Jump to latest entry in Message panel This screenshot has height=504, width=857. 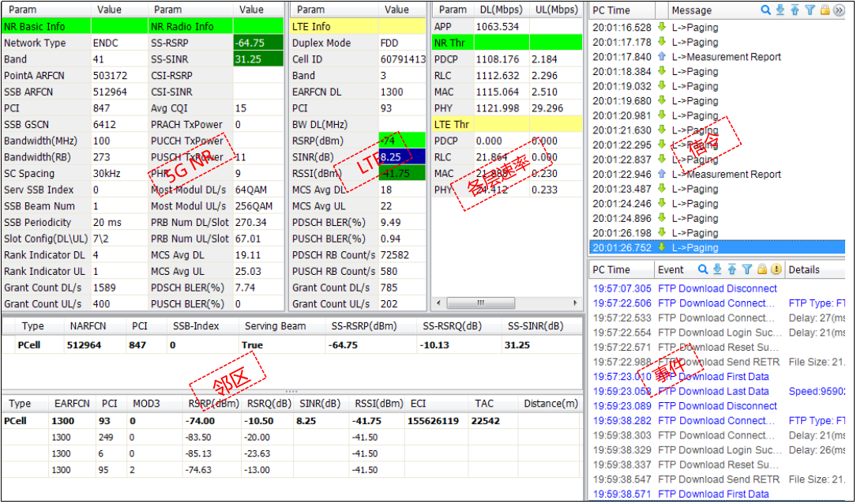(780, 9)
